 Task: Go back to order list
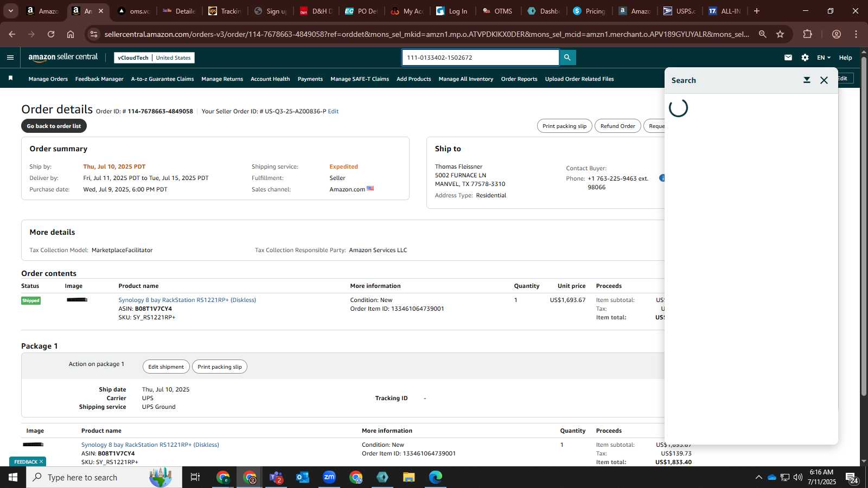coord(54,126)
